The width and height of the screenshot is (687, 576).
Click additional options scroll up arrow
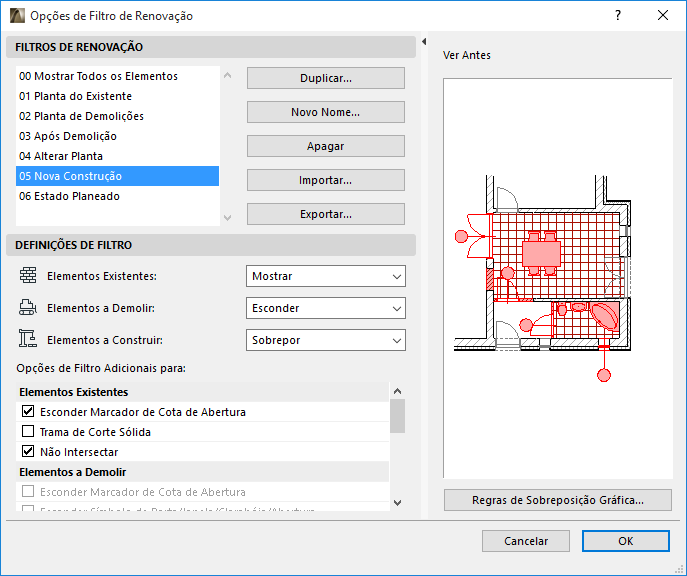click(x=397, y=391)
